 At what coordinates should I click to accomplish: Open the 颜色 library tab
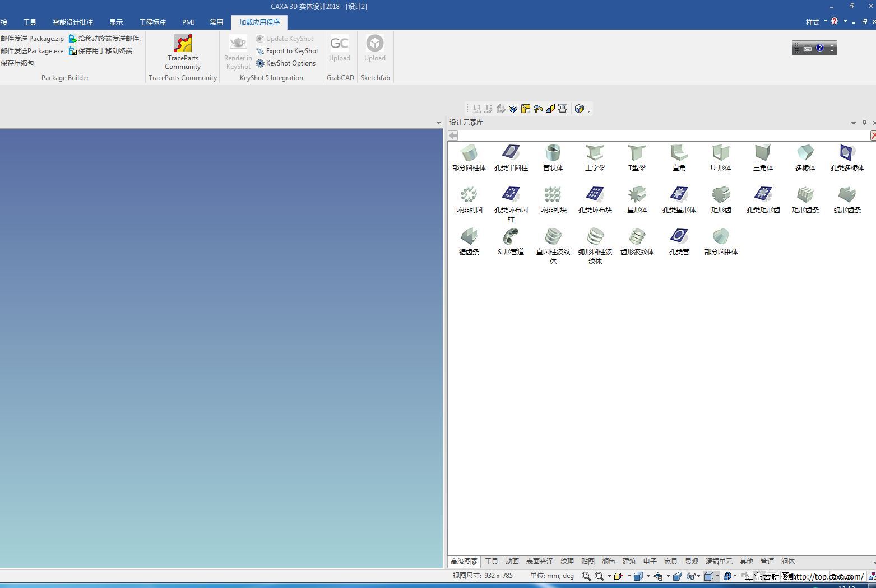tap(608, 561)
